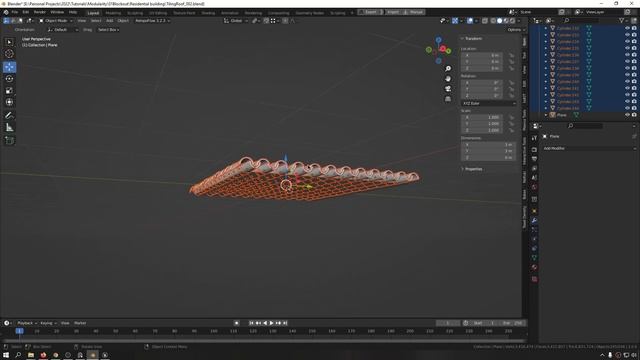
Task: Toggle viewport gizmos button
Action: pyautogui.click(x=455, y=20)
